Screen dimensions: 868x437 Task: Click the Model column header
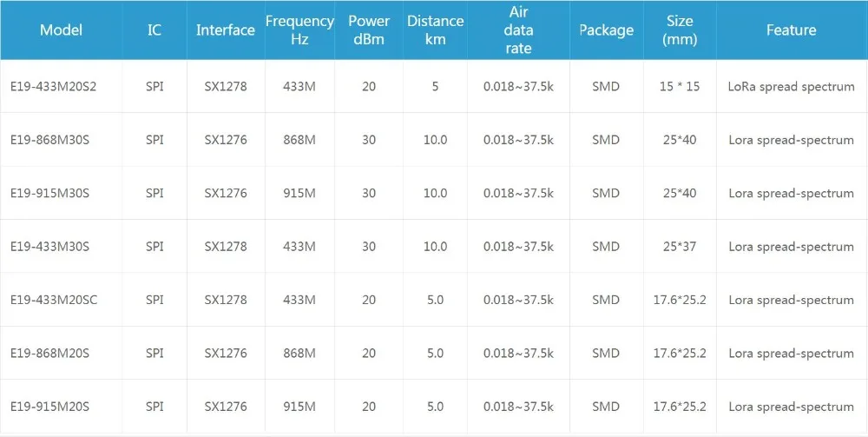(61, 30)
